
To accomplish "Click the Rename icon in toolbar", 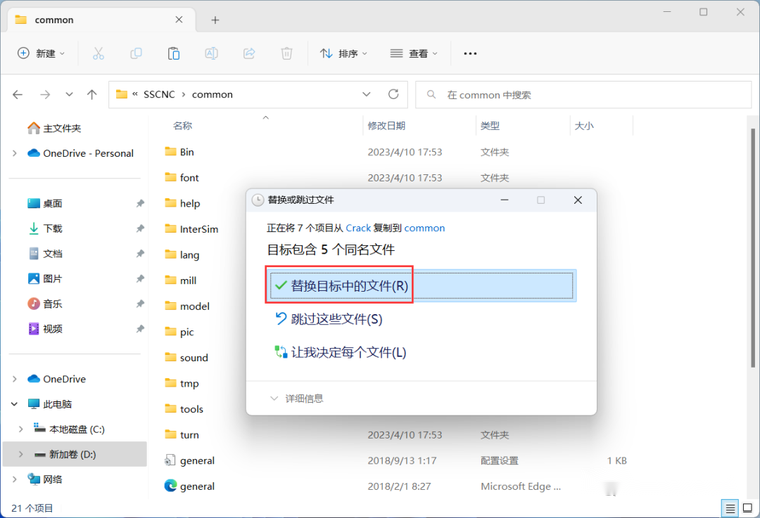I will (211, 53).
